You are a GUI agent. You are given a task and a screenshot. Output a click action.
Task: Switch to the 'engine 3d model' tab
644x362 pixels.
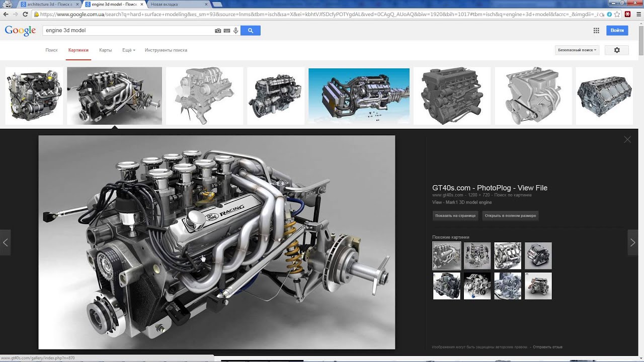[113, 4]
